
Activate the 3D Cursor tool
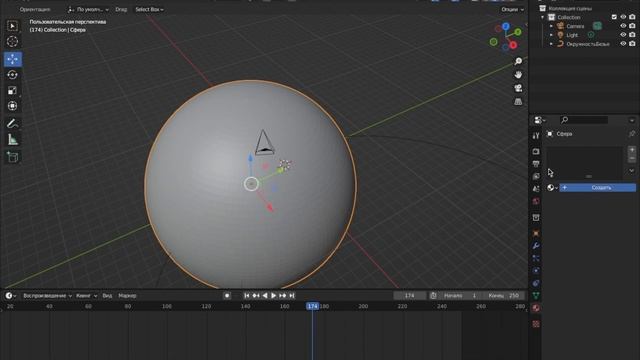12,41
